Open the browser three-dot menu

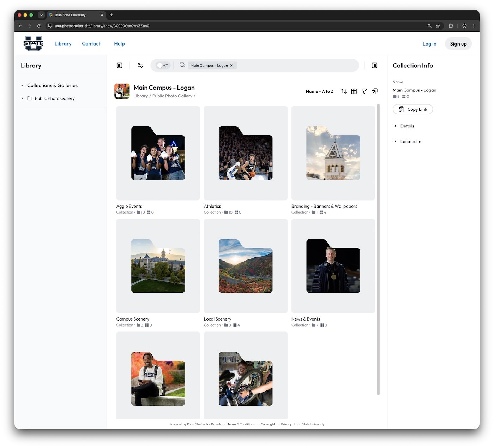tap(474, 26)
